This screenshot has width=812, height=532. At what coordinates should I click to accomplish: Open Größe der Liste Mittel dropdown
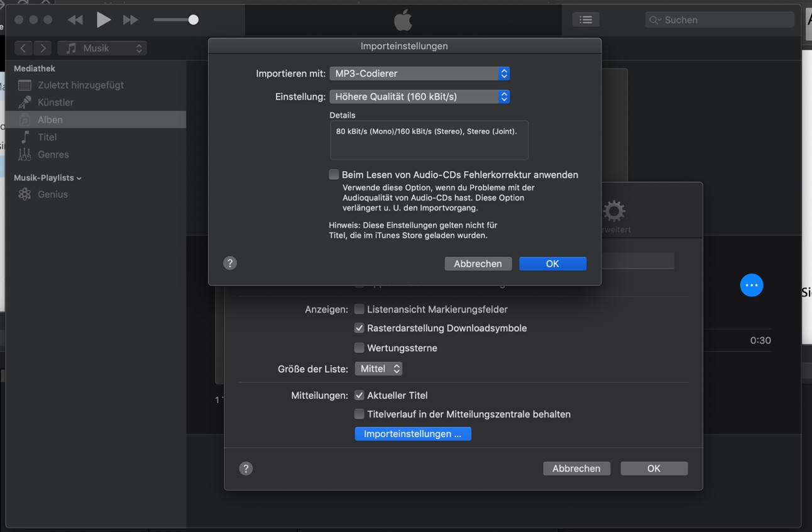point(378,369)
